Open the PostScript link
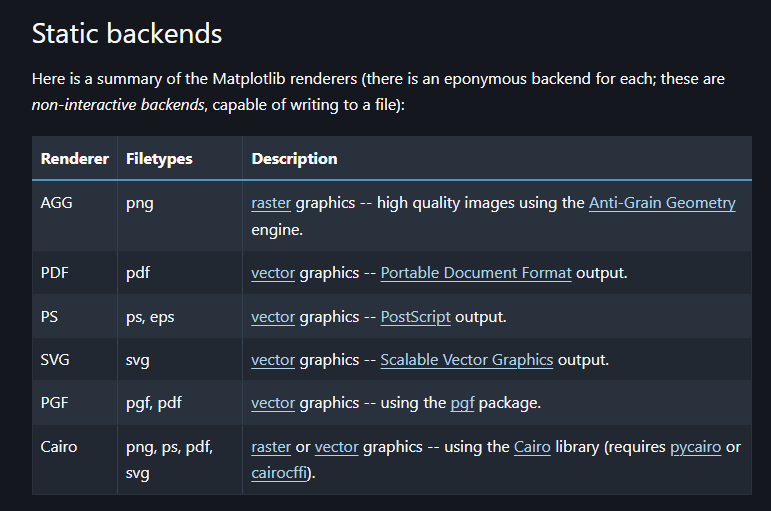 415,317
